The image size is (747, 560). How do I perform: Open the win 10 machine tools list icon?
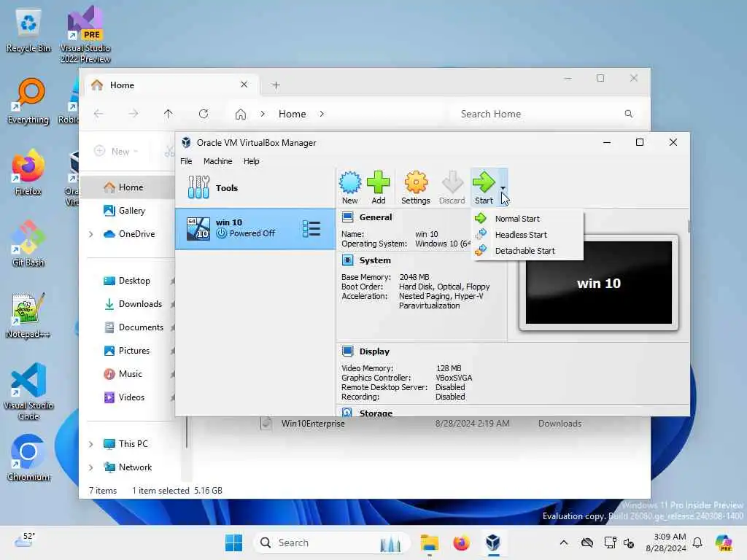pos(311,228)
